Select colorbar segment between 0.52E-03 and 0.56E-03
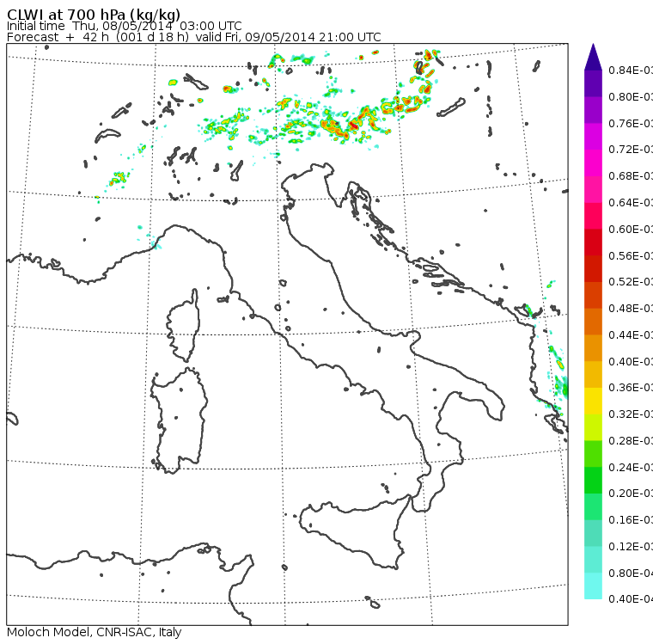The height and width of the screenshot is (644, 653). tap(593, 269)
